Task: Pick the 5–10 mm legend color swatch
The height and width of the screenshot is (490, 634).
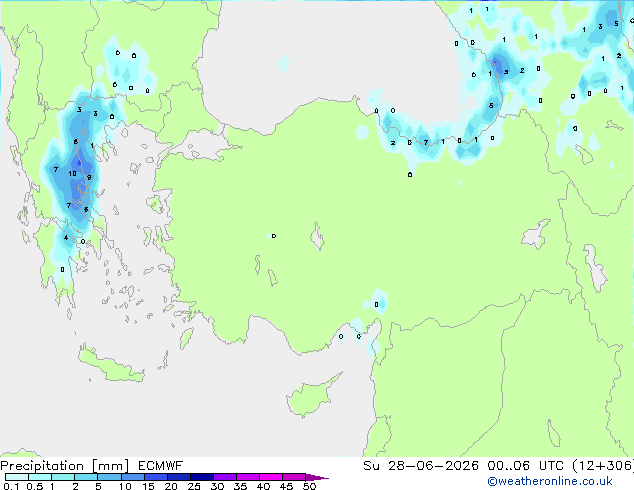Action: (x=109, y=477)
